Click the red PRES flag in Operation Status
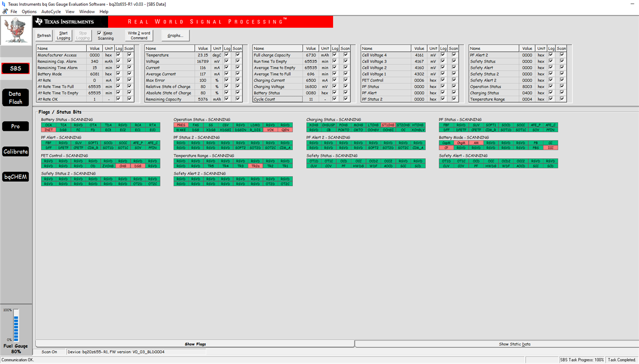 (181, 125)
